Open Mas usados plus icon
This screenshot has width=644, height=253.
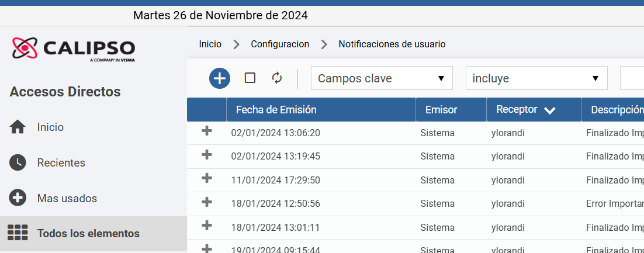[18, 199]
